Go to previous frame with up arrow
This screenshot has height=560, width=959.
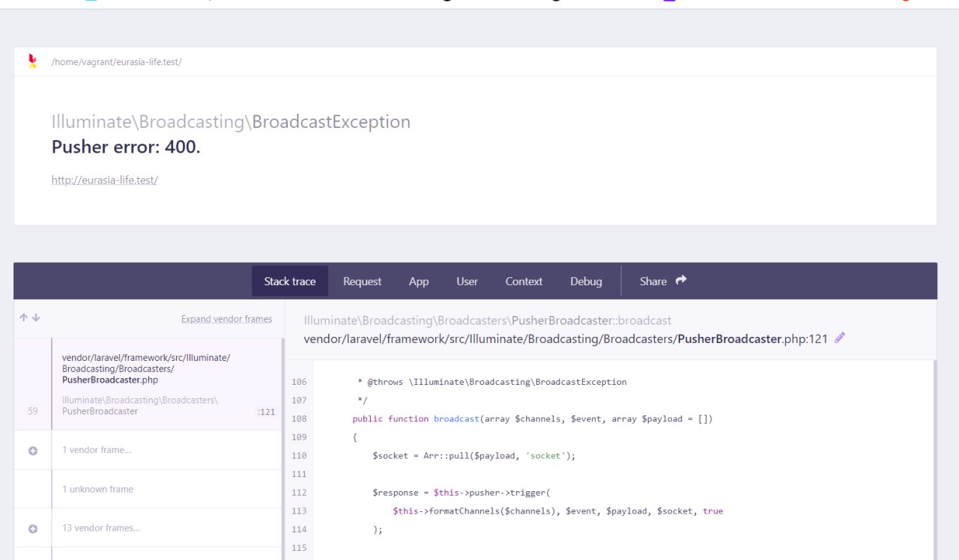tap(23, 318)
